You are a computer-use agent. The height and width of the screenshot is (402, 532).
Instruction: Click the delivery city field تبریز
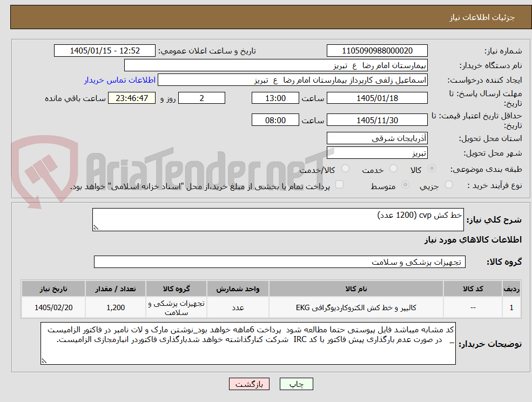[x=377, y=153]
